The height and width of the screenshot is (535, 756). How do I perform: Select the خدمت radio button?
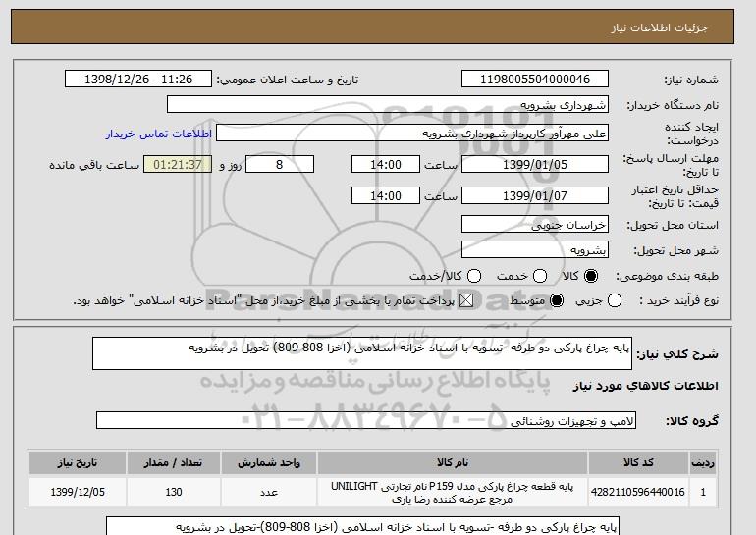540,276
